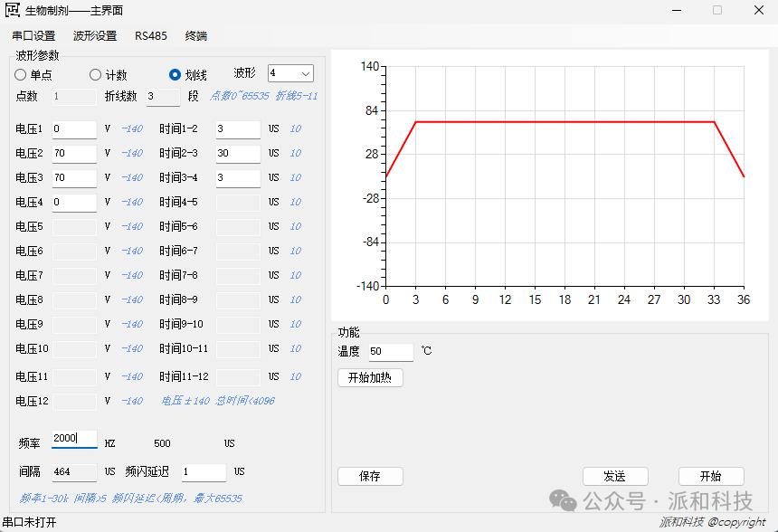The image size is (778, 532).
Task: Select the 单点 radio button
Action: [21, 75]
